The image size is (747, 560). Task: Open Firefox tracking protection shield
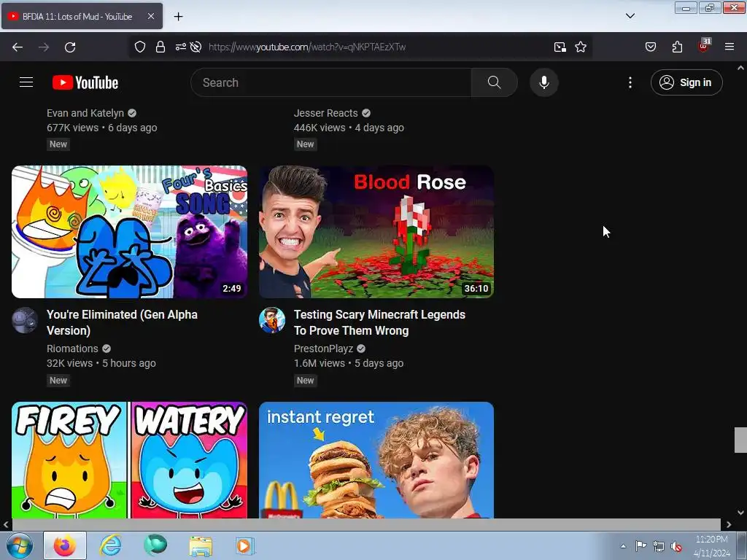[x=139, y=47]
